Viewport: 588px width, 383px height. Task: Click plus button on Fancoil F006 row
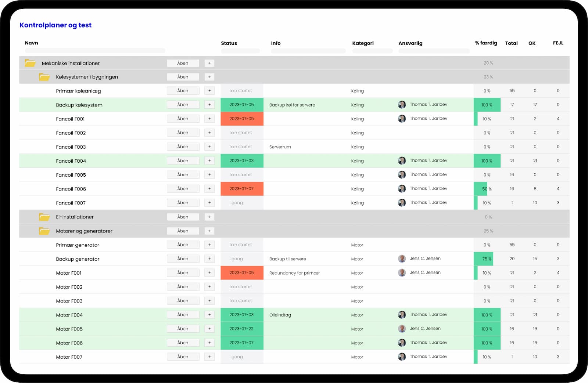209,189
